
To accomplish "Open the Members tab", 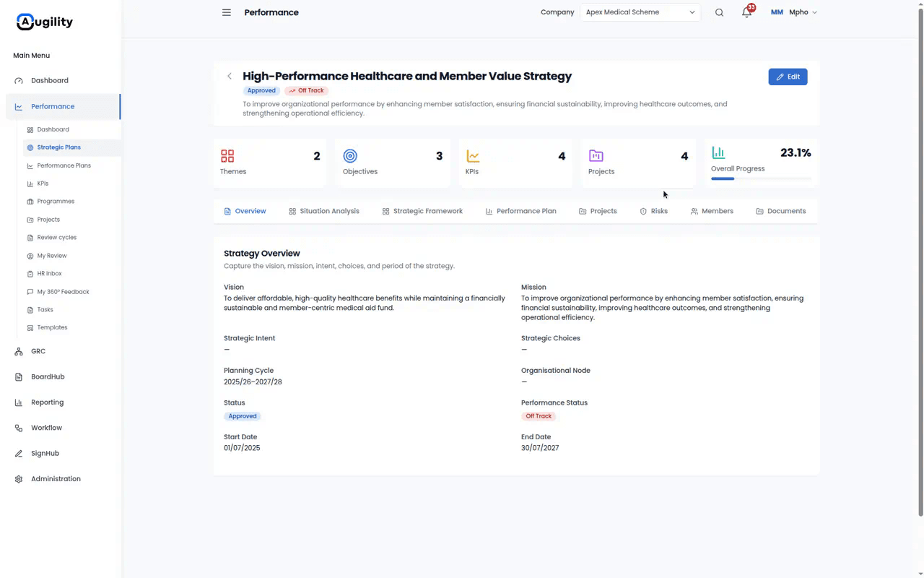I will coord(712,211).
